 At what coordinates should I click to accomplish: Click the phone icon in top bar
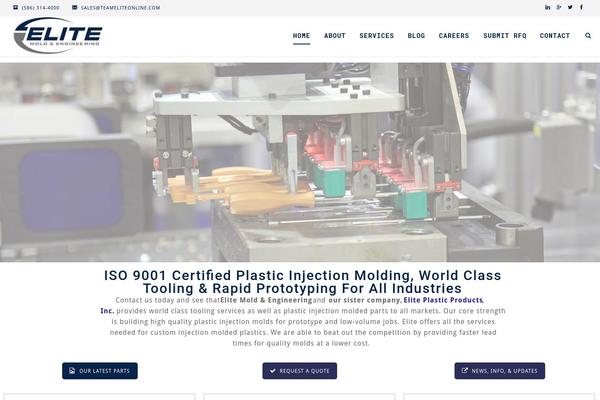pos(15,7)
